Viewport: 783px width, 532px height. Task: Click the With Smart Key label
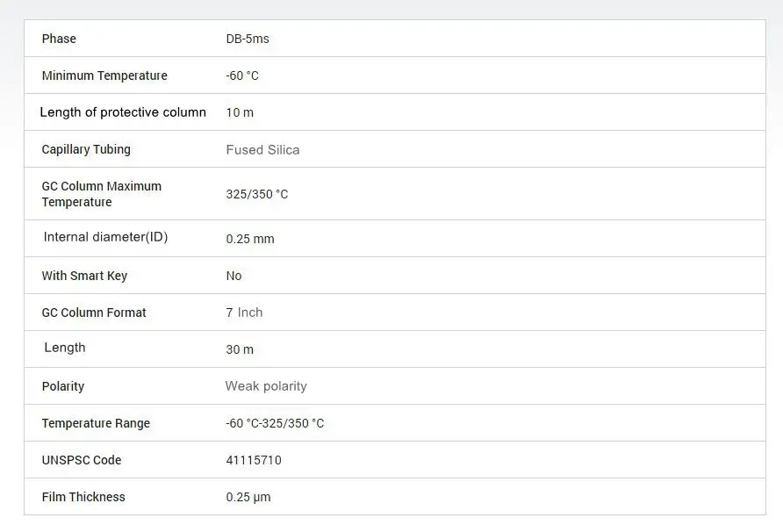[x=84, y=276]
